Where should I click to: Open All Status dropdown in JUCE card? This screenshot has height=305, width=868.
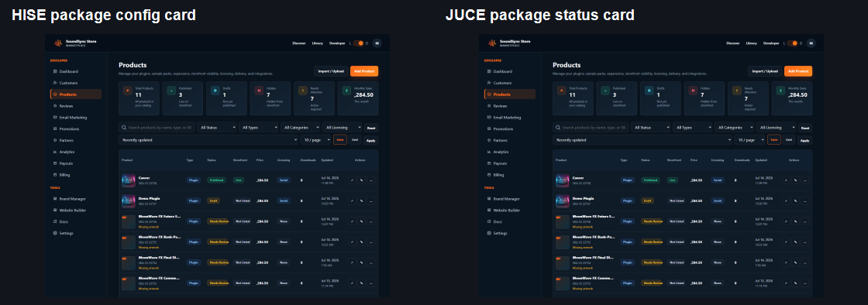click(x=650, y=127)
